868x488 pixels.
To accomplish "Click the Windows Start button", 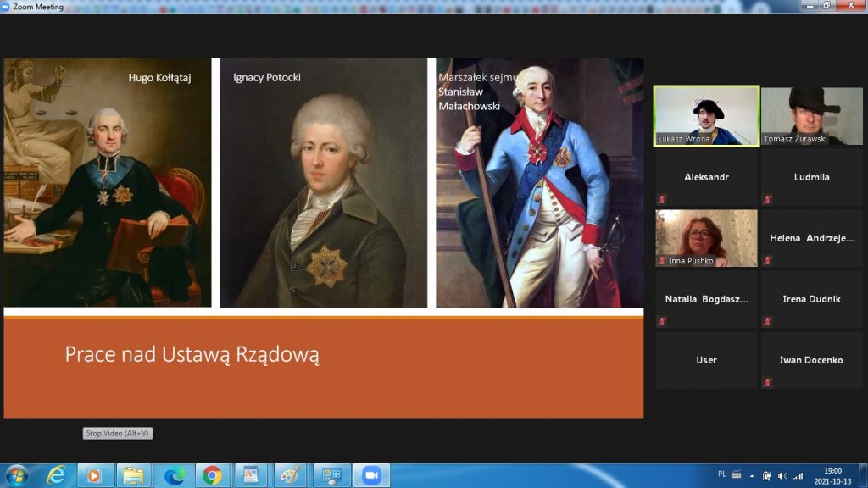I will coord(16,475).
